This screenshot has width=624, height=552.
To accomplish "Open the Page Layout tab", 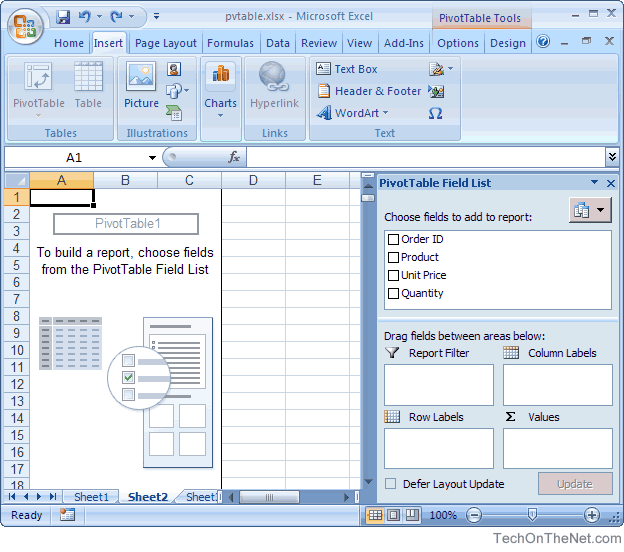I will [166, 43].
